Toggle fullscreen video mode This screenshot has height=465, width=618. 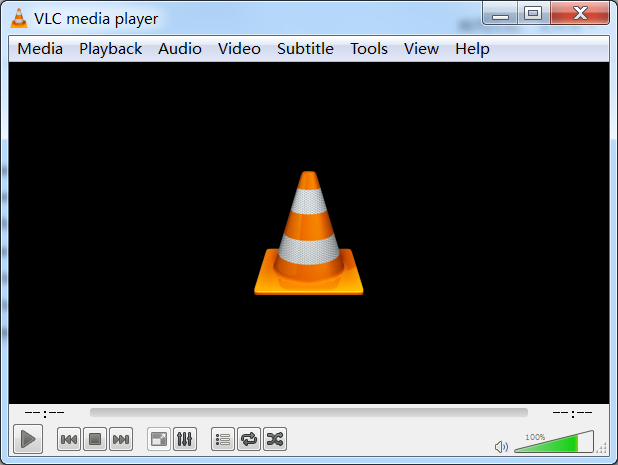pyautogui.click(x=159, y=439)
